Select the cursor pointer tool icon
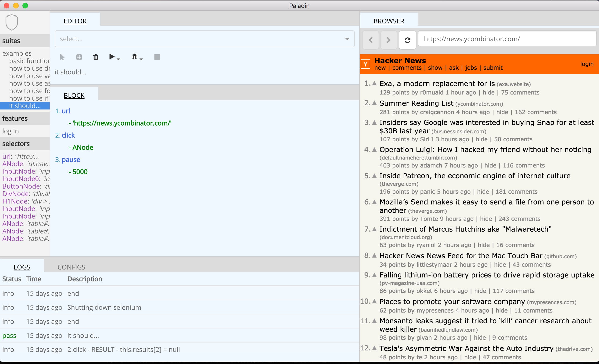The image size is (599, 364). [x=62, y=57]
